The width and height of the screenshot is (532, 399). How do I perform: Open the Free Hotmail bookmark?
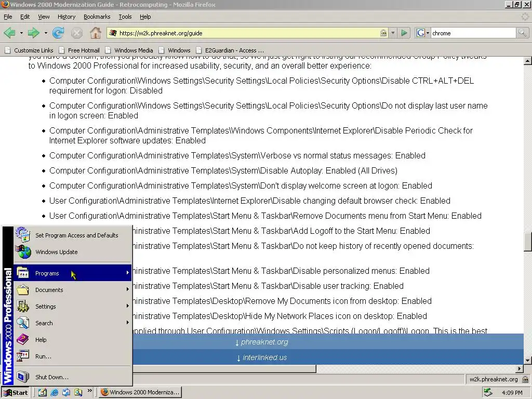point(79,50)
